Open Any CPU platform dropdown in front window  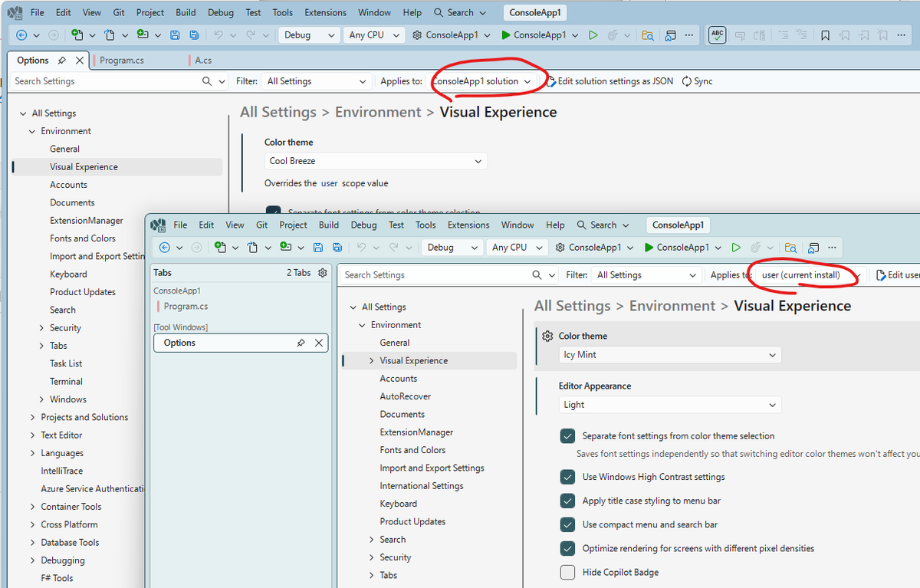click(x=517, y=248)
